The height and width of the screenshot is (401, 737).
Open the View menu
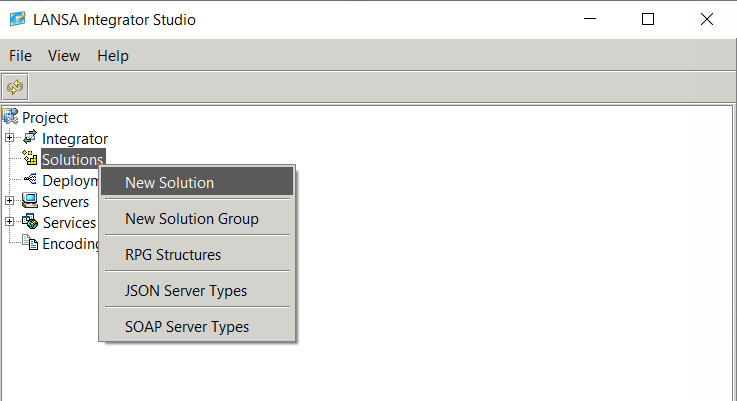coord(64,56)
